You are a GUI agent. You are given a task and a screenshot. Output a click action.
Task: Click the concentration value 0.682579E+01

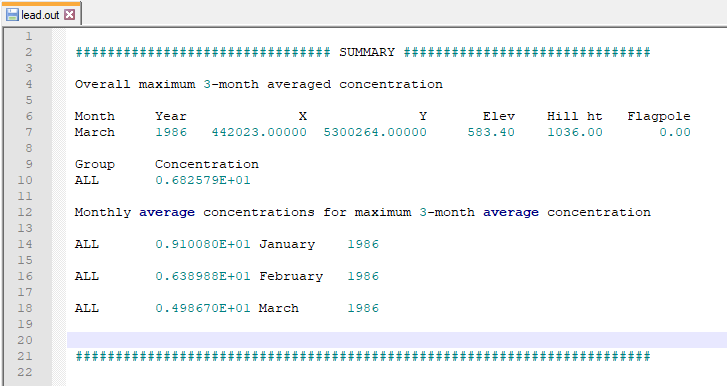[x=203, y=180]
